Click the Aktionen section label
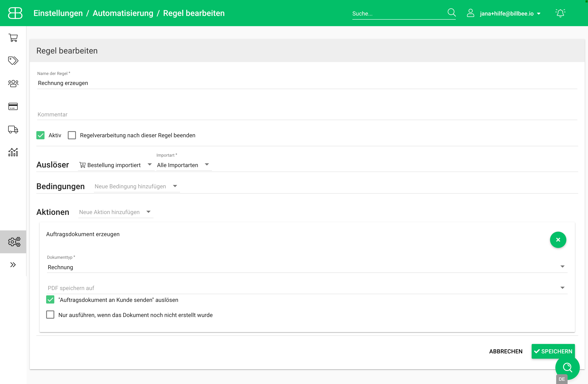 (53, 212)
